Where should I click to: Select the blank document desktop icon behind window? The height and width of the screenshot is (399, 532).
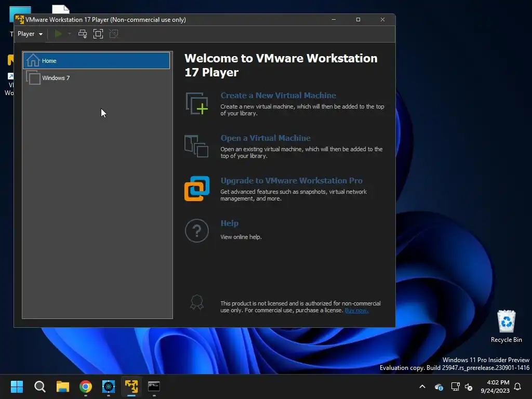click(61, 9)
